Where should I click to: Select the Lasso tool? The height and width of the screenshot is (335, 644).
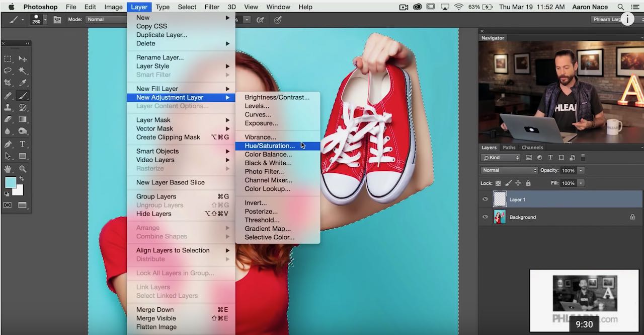[7, 69]
